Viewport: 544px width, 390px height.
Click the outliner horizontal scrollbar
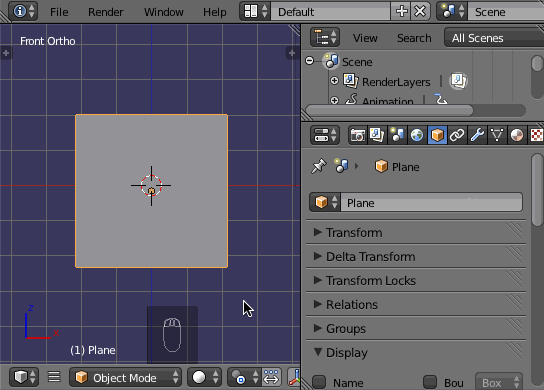(389, 110)
